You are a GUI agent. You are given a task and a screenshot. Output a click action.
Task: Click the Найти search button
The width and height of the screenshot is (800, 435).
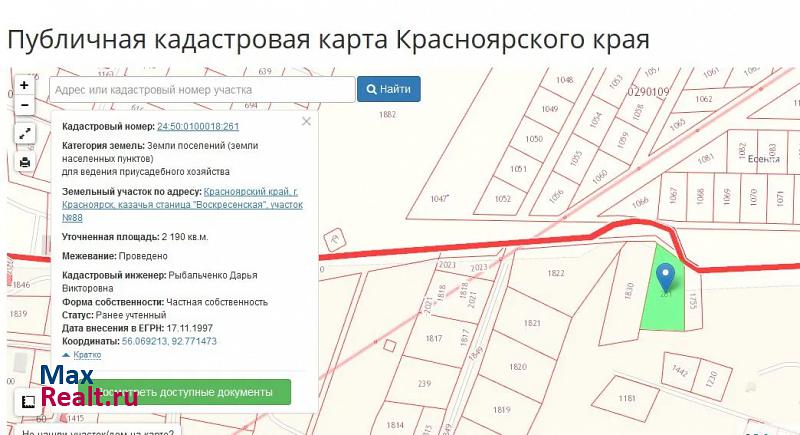[389, 89]
